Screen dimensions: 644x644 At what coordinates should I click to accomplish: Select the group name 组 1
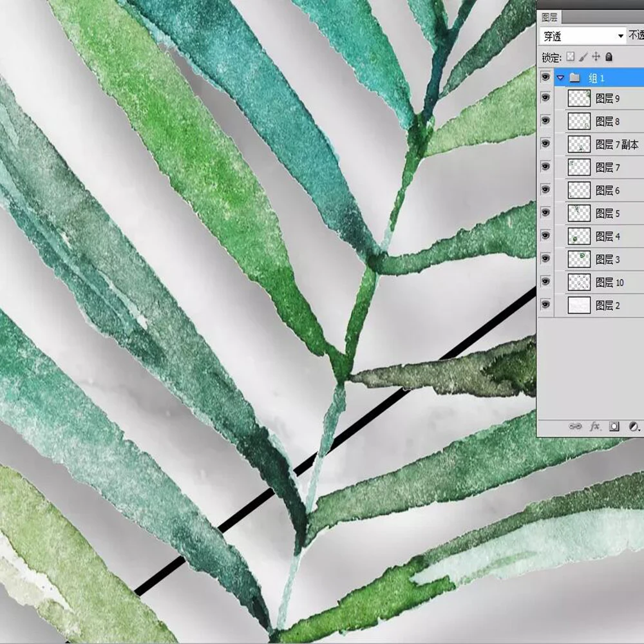pyautogui.click(x=596, y=78)
